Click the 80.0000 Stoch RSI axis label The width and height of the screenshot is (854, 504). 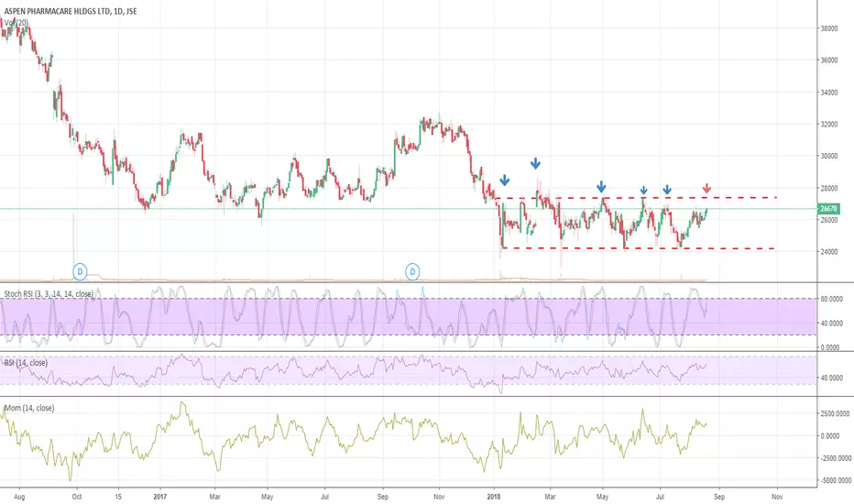pyautogui.click(x=831, y=299)
